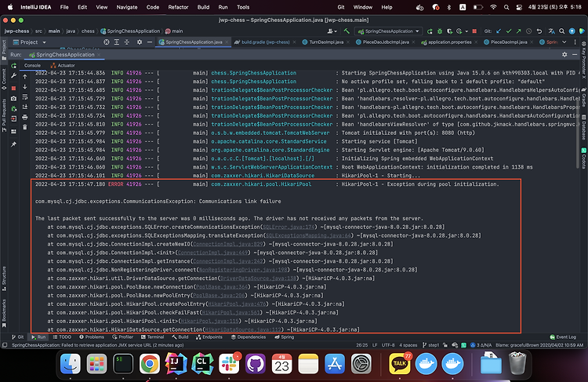Switch to build.gradle (jwp-chess) tab
Screen dimensions: 588x382
pyautogui.click(x=265, y=42)
